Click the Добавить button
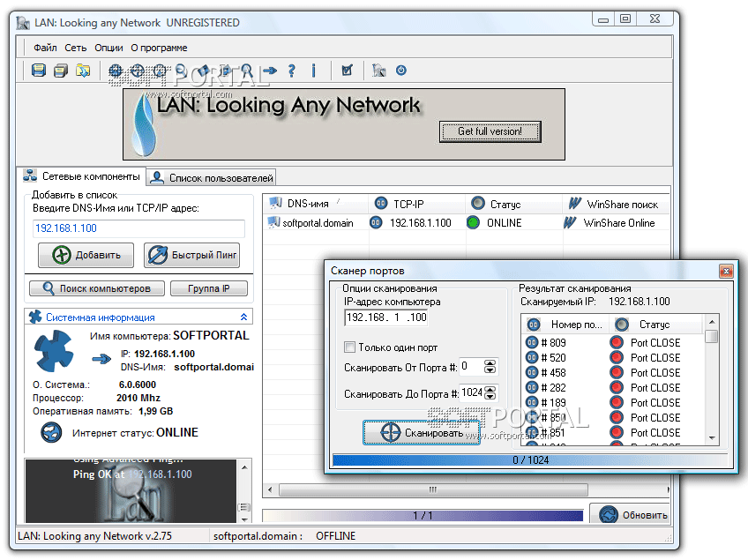Viewport: 748px width, 560px height. pyautogui.click(x=86, y=255)
